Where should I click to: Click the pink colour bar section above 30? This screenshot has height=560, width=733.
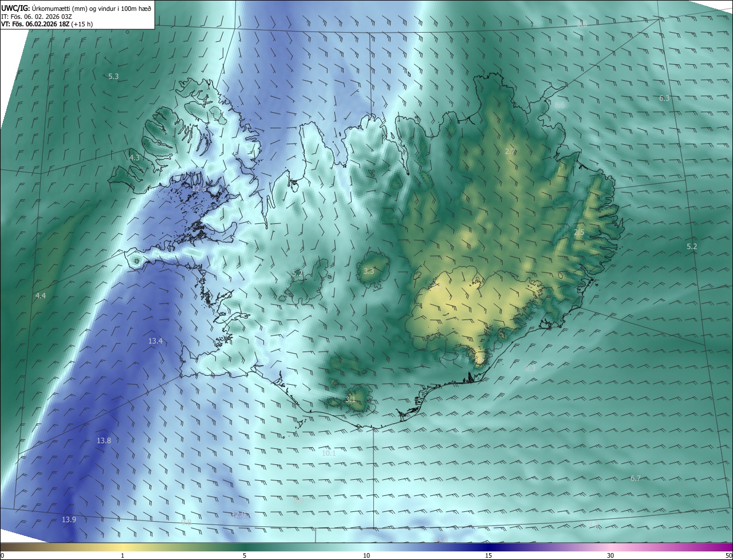(x=610, y=547)
